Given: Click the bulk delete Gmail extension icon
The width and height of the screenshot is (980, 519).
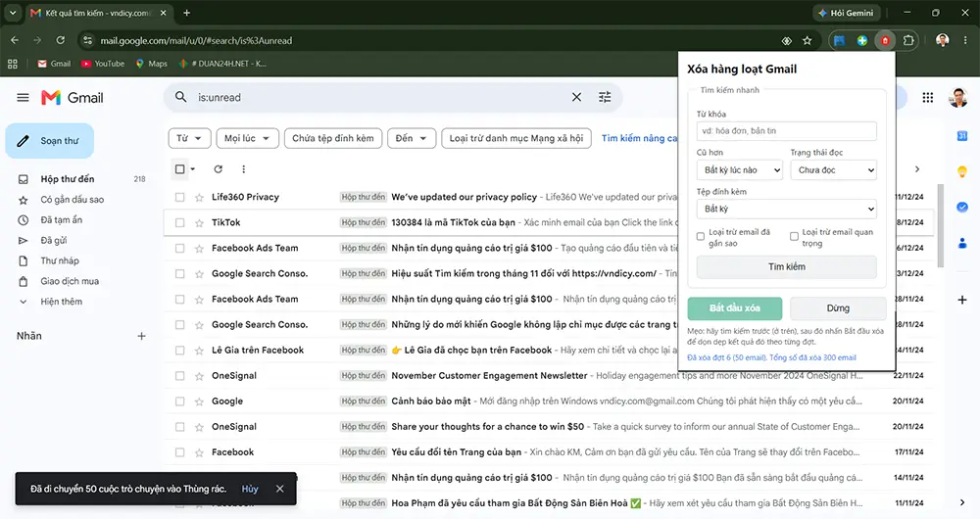Looking at the screenshot, I should pos(885,40).
